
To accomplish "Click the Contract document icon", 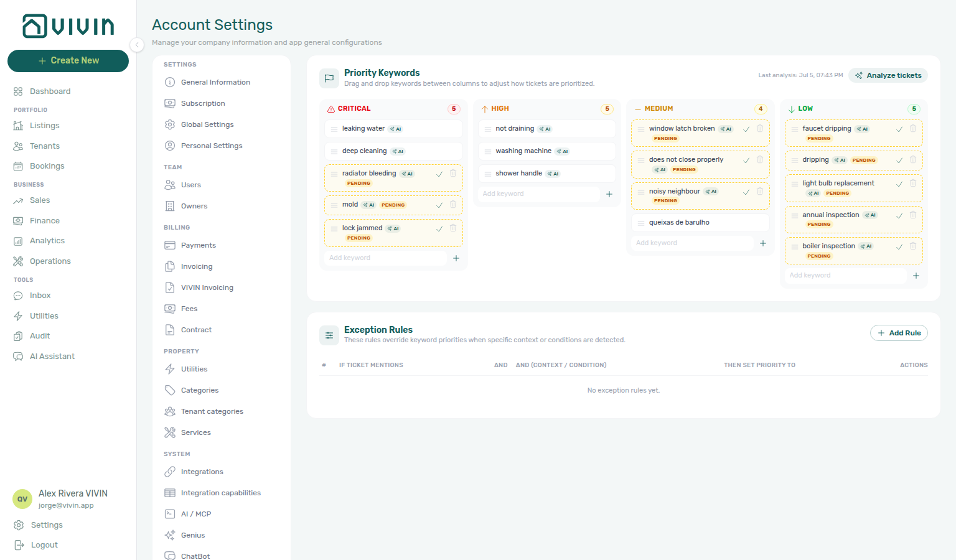I will [170, 330].
